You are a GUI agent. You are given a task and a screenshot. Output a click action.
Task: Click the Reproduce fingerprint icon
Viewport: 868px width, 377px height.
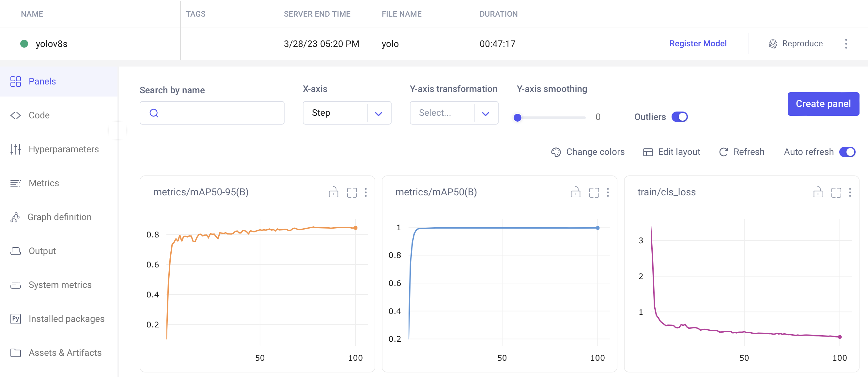(773, 44)
